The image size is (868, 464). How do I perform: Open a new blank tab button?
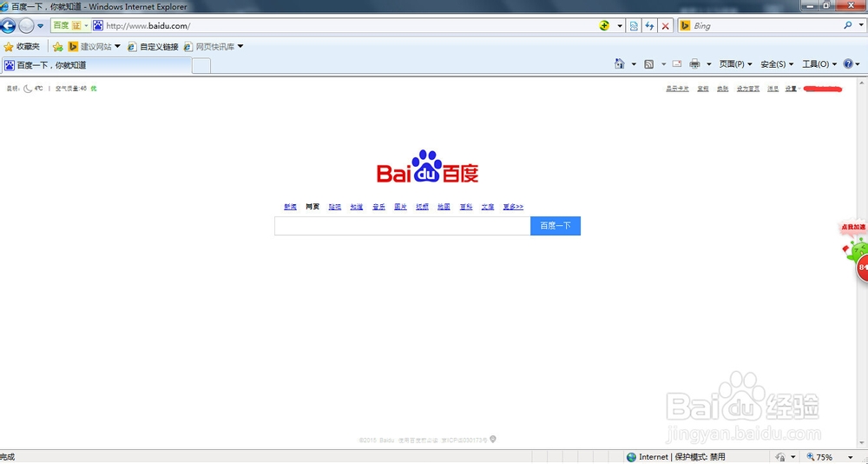[x=201, y=66]
